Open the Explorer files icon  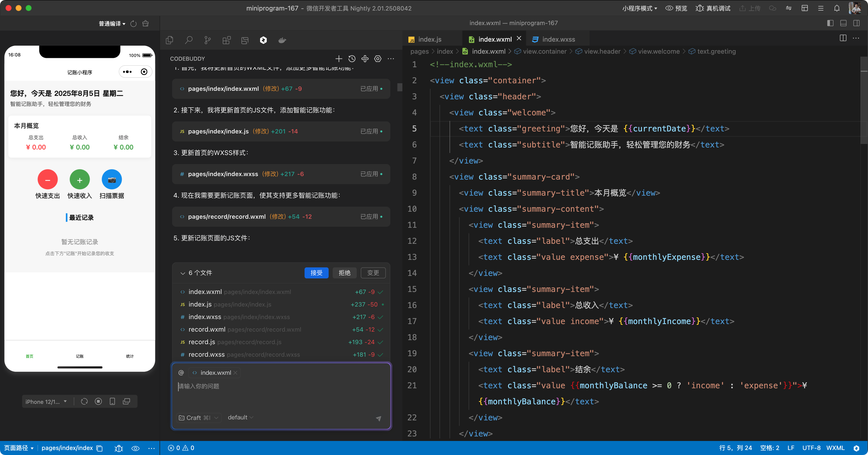point(170,40)
